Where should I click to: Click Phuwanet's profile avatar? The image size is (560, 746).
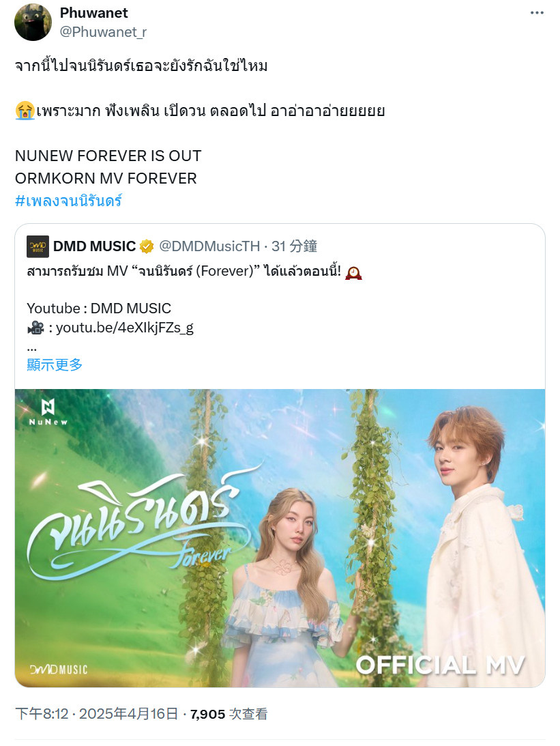click(x=33, y=23)
